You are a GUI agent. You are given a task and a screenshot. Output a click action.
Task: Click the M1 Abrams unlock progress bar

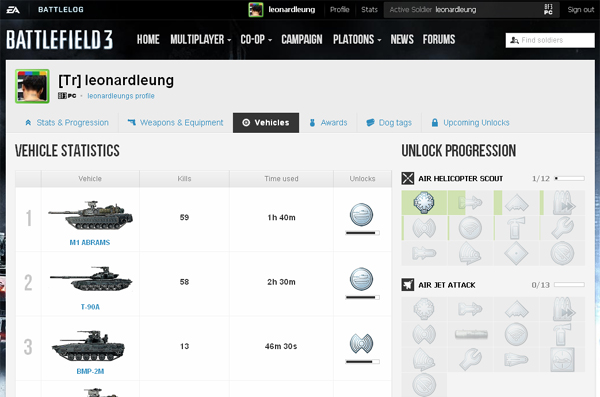(362, 233)
